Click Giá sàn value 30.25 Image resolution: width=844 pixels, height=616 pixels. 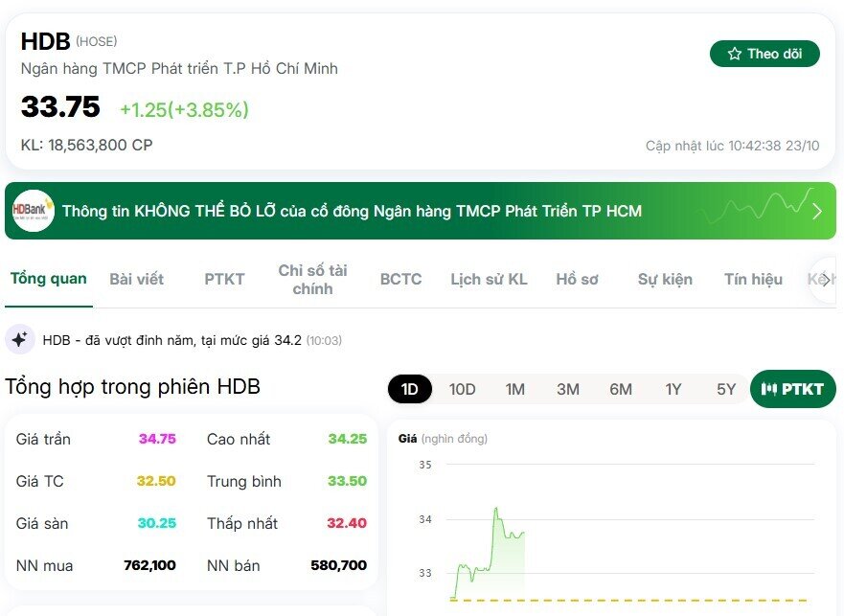(157, 523)
